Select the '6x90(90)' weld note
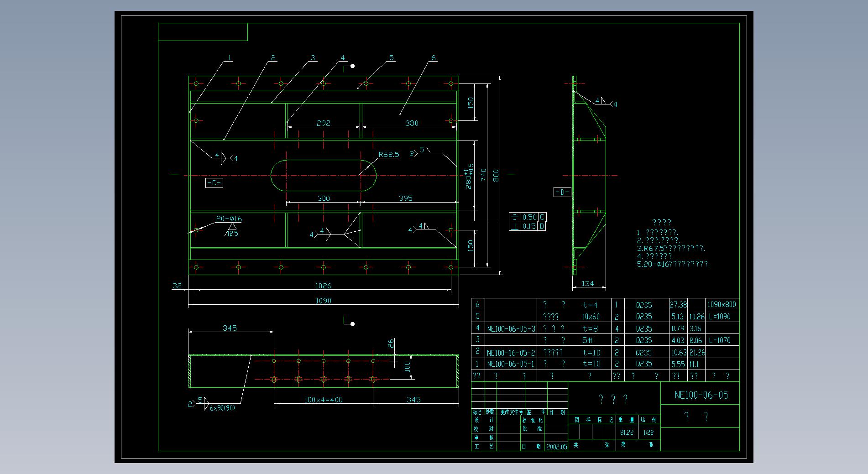The image size is (868, 474). pos(222,408)
